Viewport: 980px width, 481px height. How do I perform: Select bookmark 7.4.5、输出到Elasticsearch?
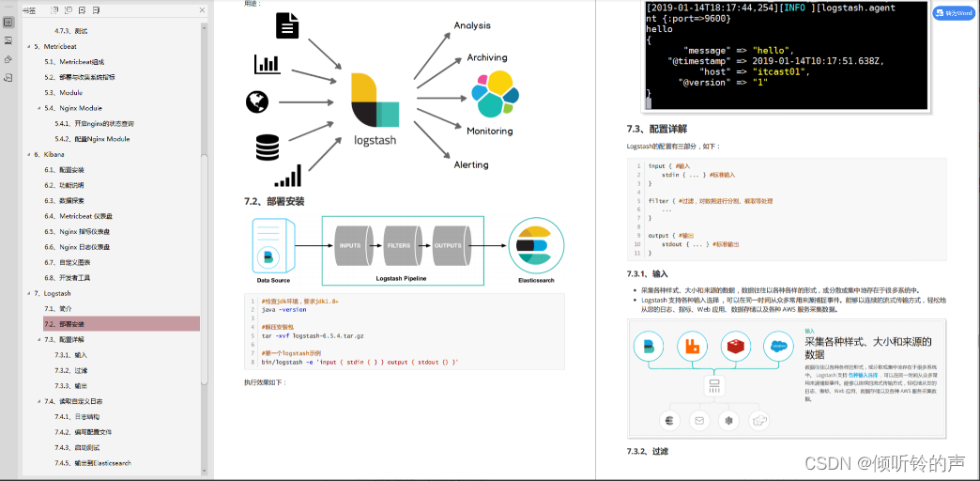pyautogui.click(x=93, y=463)
